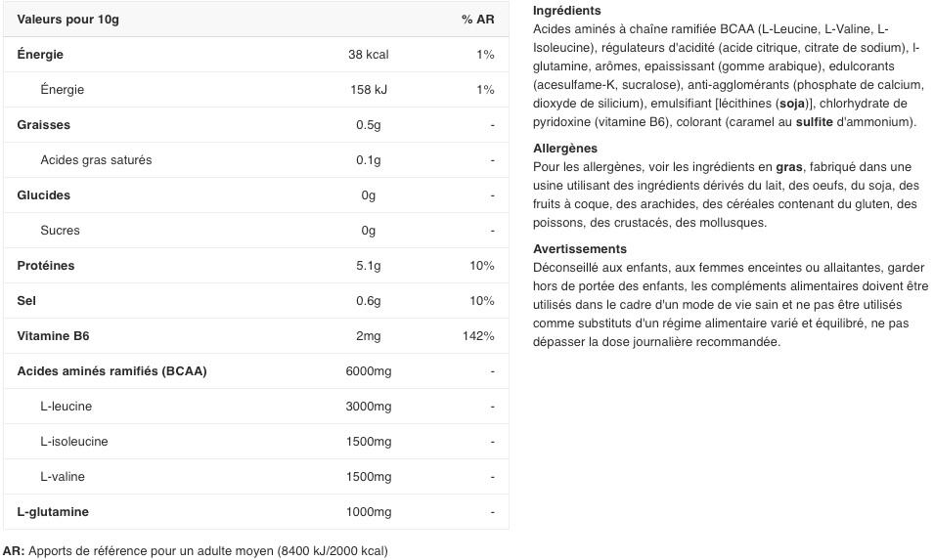Click the "L-leucine" row label

[x=67, y=407]
